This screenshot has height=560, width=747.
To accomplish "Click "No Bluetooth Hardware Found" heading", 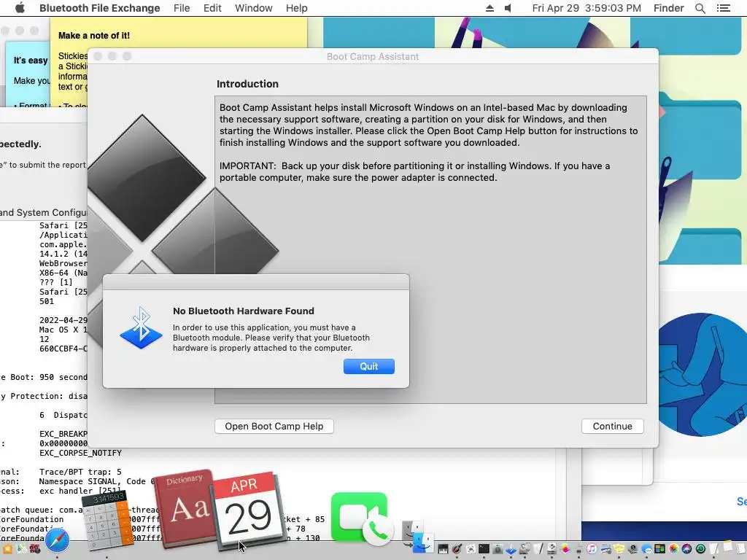I will click(x=244, y=311).
